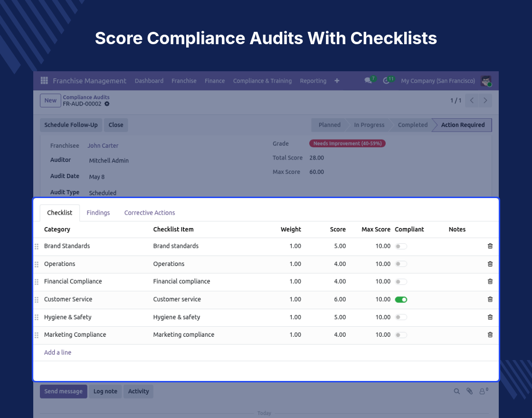Viewport: 532px width, 418px height.
Task: Go to the next record arrow
Action: tap(485, 100)
